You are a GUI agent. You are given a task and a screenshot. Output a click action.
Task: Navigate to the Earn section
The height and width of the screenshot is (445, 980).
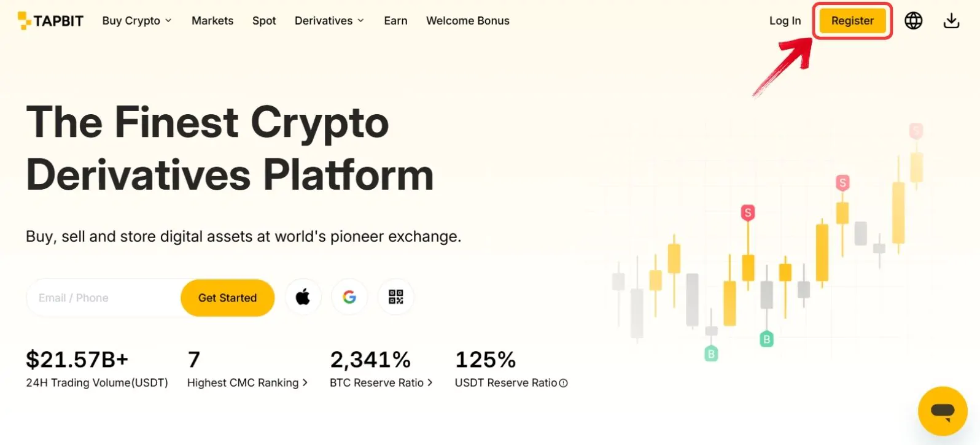pos(395,21)
